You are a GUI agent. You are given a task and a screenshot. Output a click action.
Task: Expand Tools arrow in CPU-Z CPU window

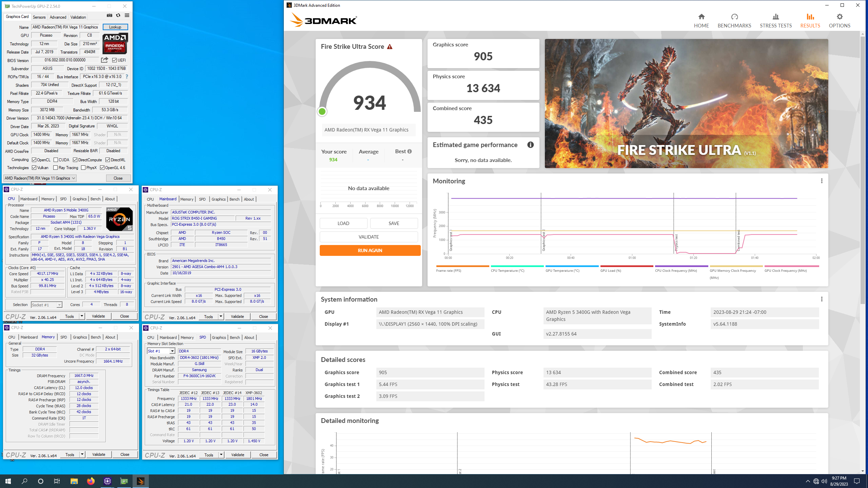click(x=82, y=316)
